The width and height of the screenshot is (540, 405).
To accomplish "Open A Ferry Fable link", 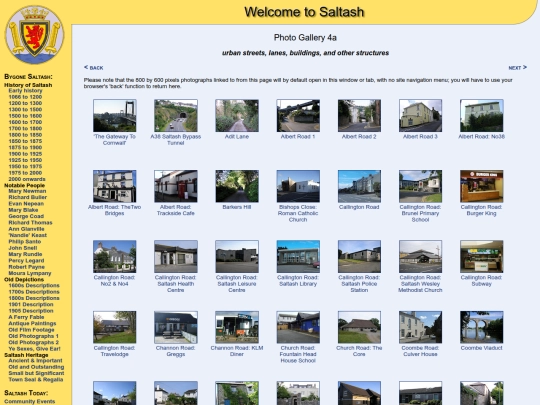I will click(26, 317).
